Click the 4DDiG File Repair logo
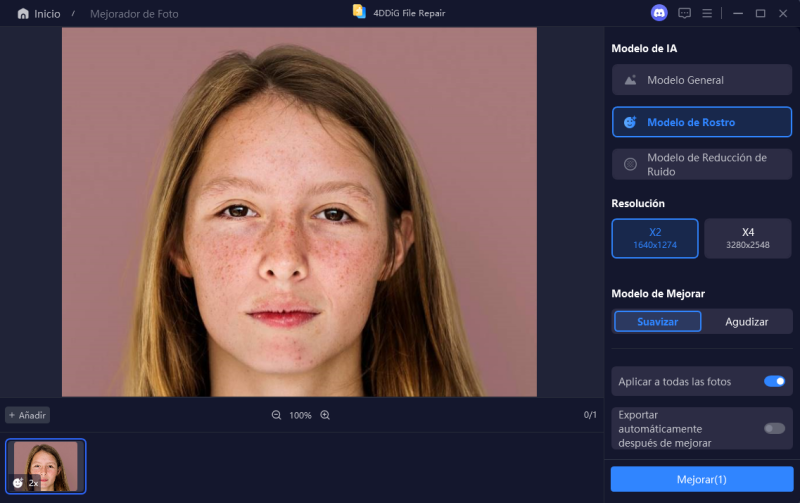 pyautogui.click(x=359, y=12)
